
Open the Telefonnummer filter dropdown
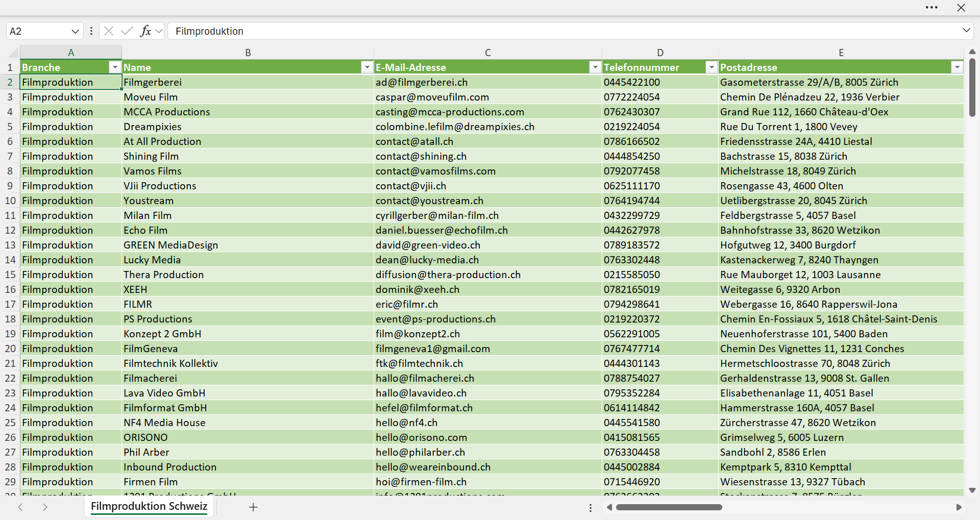tap(712, 67)
